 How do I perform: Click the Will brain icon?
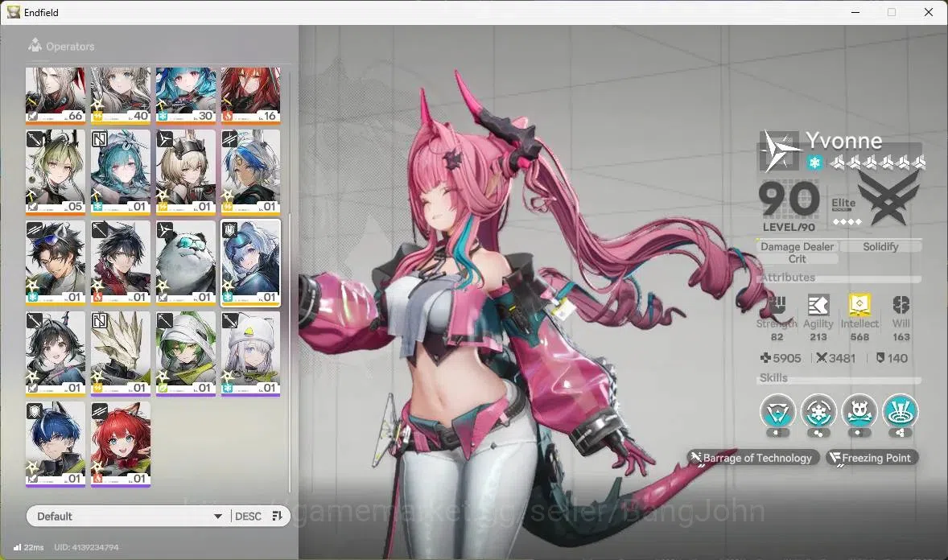pyautogui.click(x=901, y=305)
